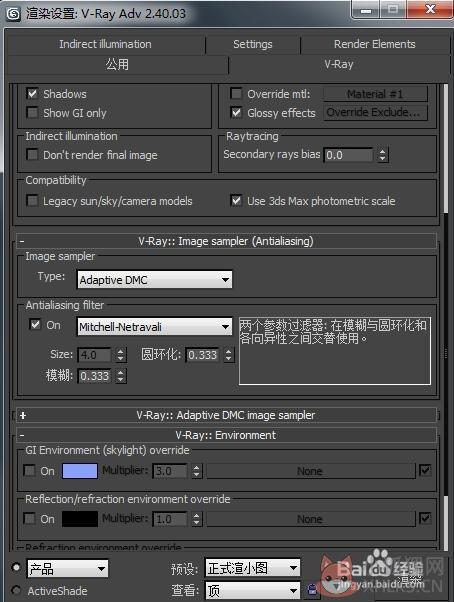Viewport: 454px width, 602px height.
Task: Enable Show GI only checkbox
Action: click(33, 112)
